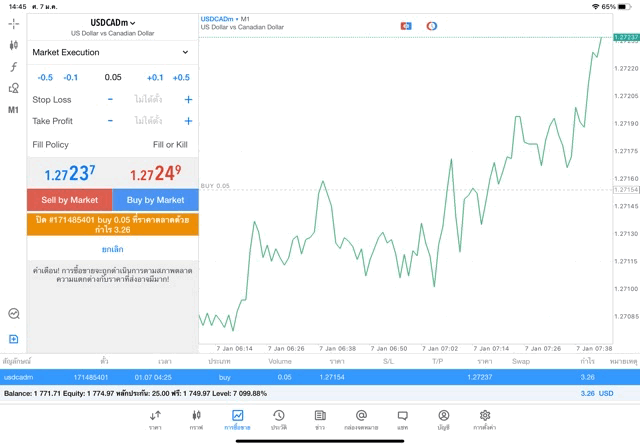Change the M1 timeframe selector

click(13, 110)
